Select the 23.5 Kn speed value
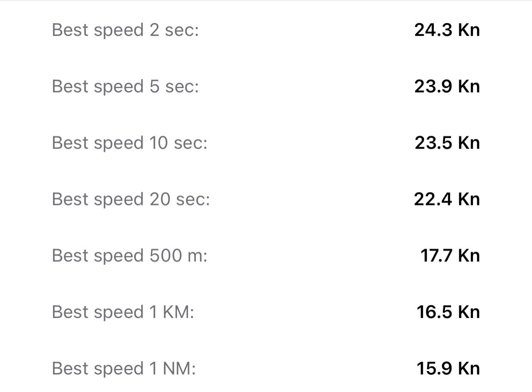The width and height of the screenshot is (532, 392). (447, 143)
